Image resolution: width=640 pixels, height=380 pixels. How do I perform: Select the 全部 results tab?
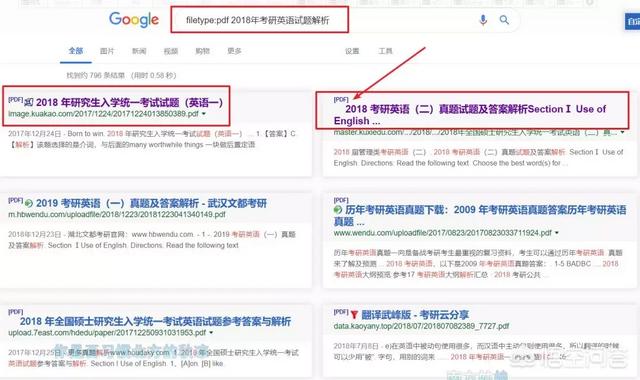pos(76,51)
